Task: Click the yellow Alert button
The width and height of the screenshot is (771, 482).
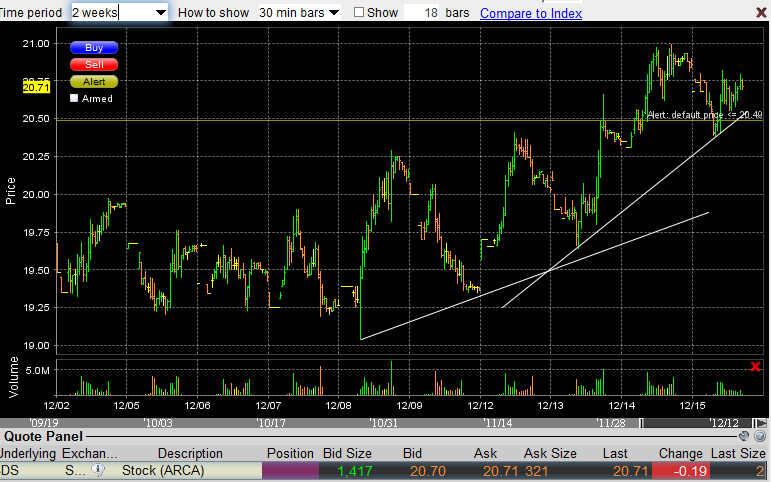Action: (94, 82)
